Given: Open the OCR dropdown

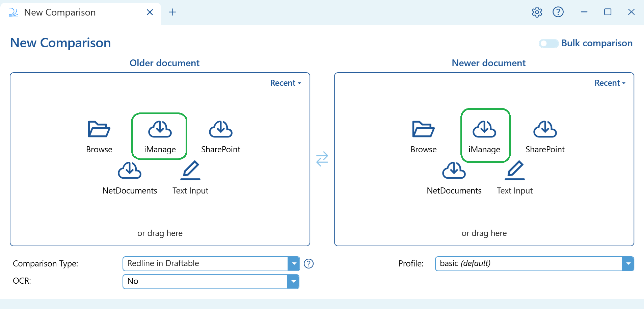Looking at the screenshot, I should click(x=211, y=281).
